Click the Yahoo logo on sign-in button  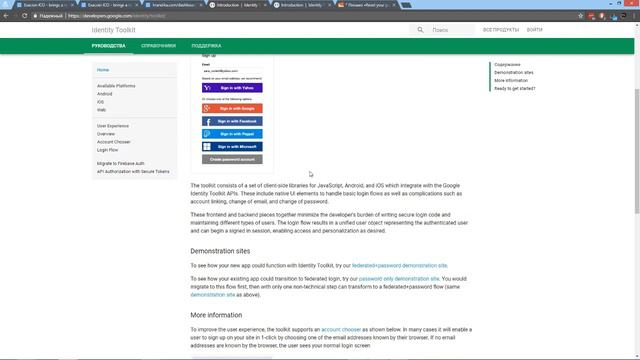pos(207,88)
